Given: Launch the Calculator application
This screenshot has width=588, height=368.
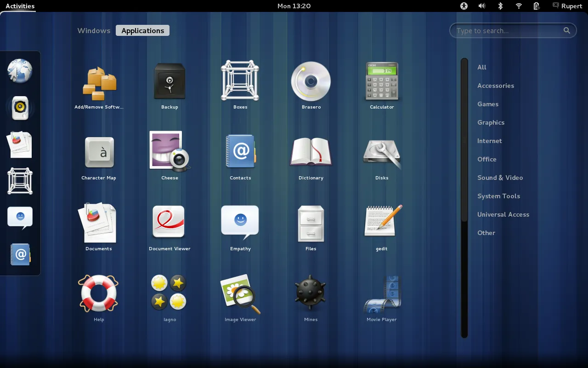Looking at the screenshot, I should tap(382, 81).
